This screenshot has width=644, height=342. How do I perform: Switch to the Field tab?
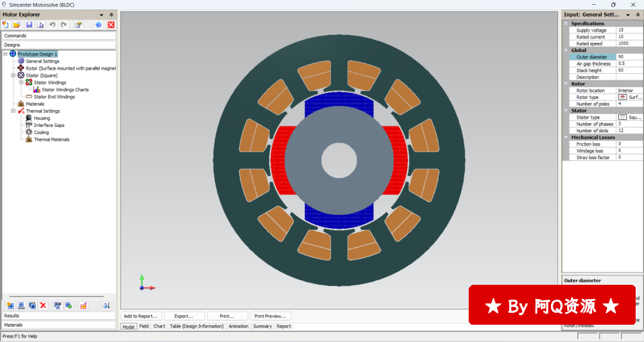(144, 327)
